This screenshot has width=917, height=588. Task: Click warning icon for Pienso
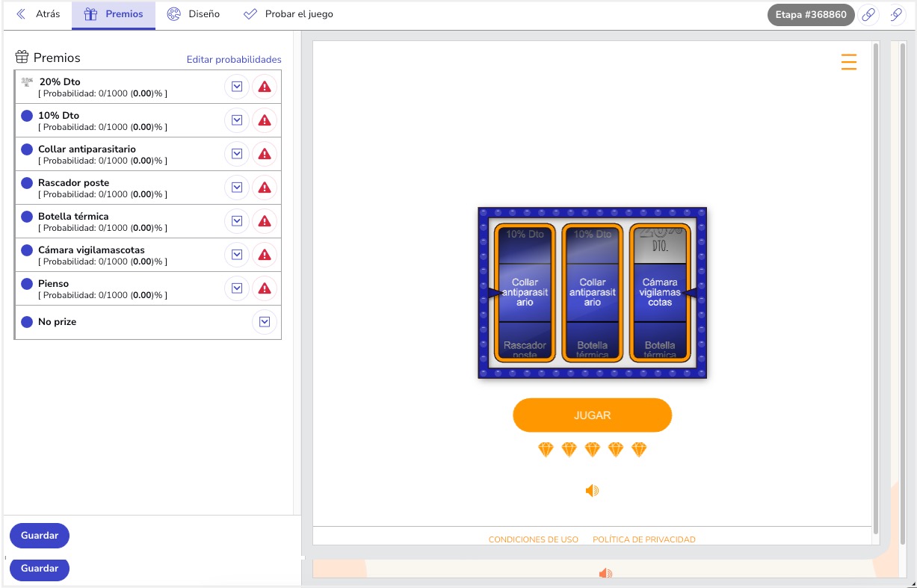[265, 288]
